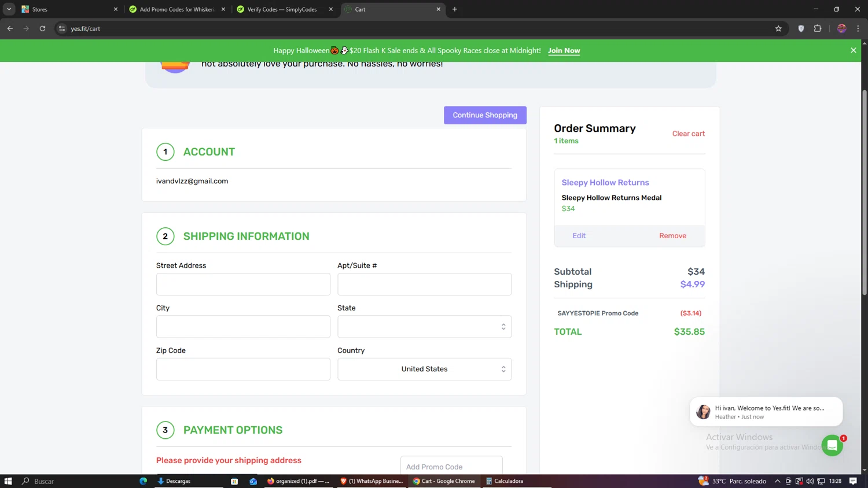868x488 pixels.
Task: Open organized (1).pdf Firefox taskbar item
Action: (298, 481)
